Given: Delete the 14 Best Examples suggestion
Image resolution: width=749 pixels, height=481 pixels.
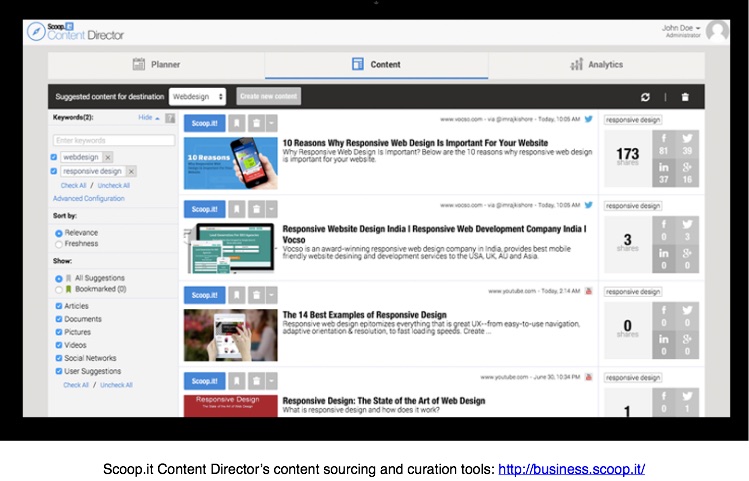Looking at the screenshot, I should [x=256, y=295].
